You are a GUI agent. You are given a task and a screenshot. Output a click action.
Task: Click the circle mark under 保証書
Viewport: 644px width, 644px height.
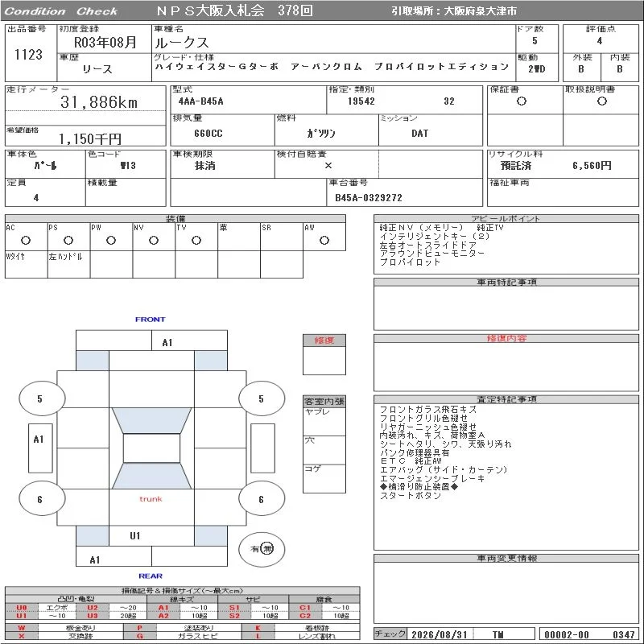(522, 101)
